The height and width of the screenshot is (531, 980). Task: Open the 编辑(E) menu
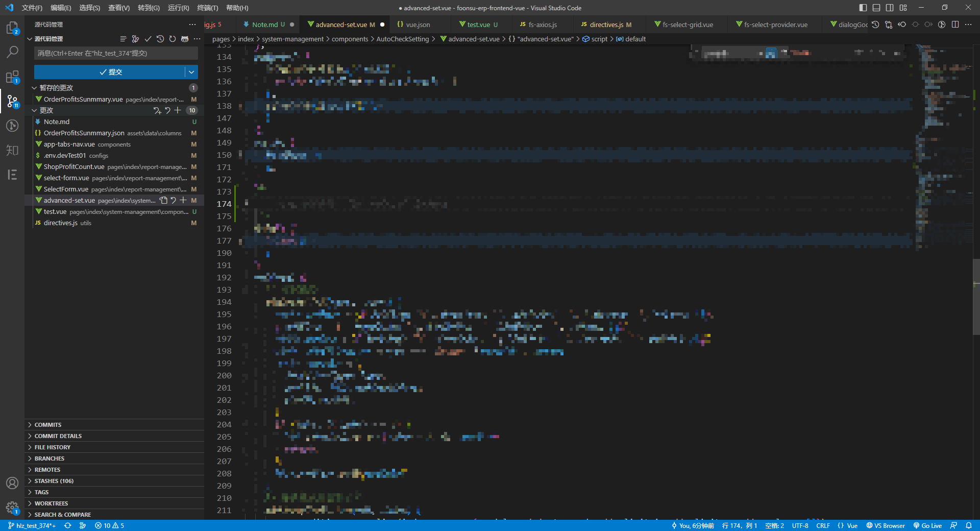click(61, 8)
